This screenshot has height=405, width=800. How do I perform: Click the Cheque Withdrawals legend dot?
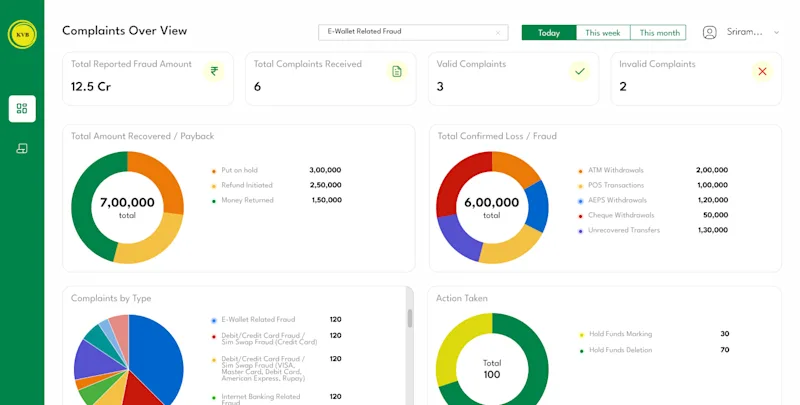[x=580, y=216]
